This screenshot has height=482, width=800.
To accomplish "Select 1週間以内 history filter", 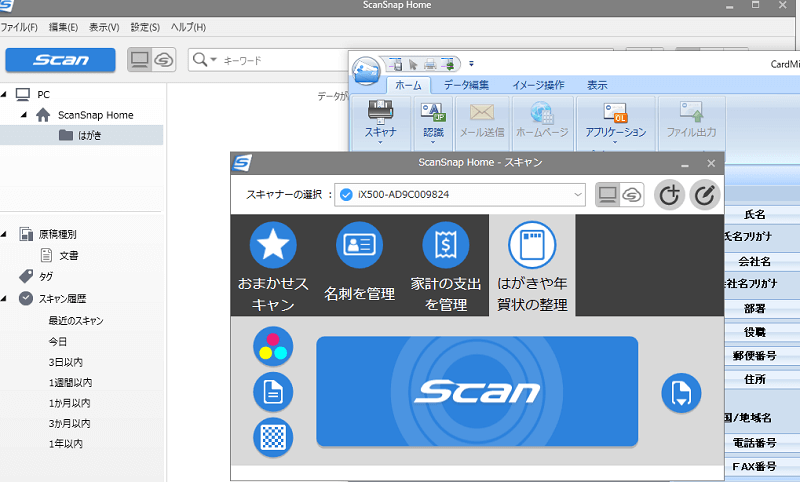I will pyautogui.click(x=70, y=383).
